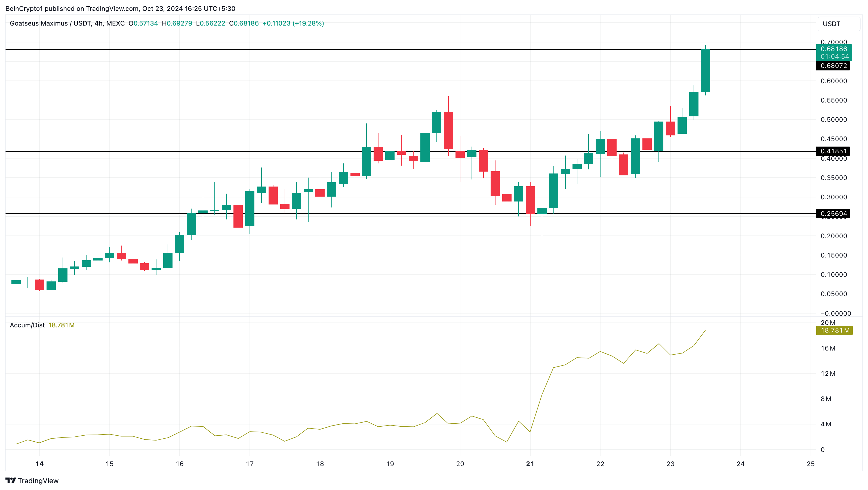Click the bold 21 date marker
The height and width of the screenshot is (490, 868).
point(530,464)
